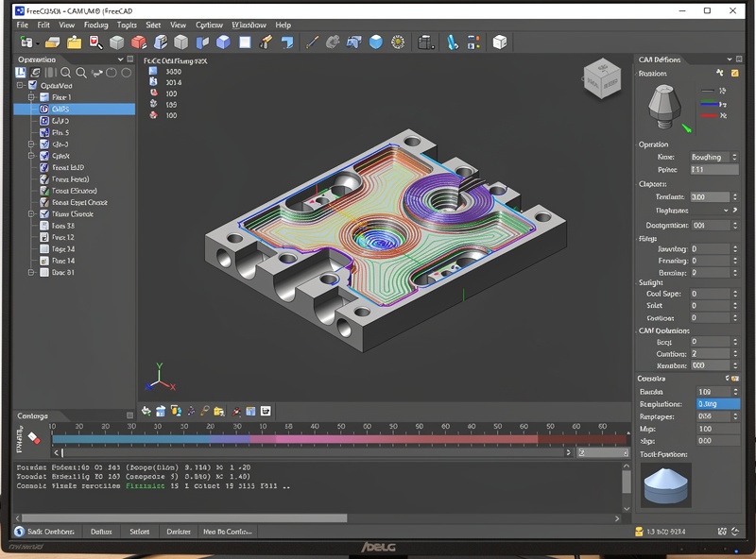Select the blue cutter tool icon

[453, 42]
